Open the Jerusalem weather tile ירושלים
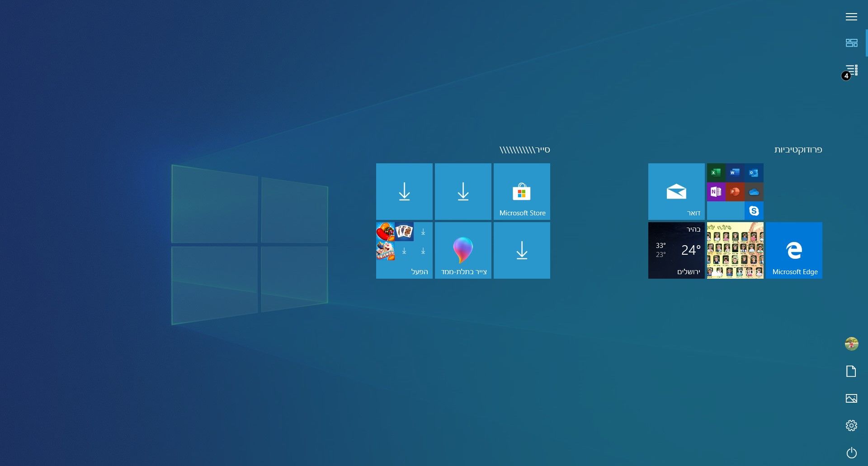This screenshot has width=868, height=466. pyautogui.click(x=676, y=250)
